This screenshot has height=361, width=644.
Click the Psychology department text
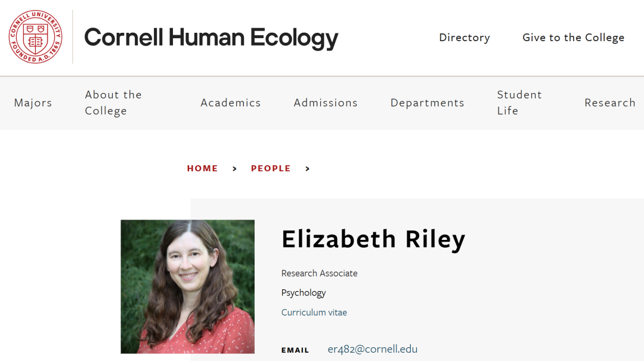(x=304, y=293)
